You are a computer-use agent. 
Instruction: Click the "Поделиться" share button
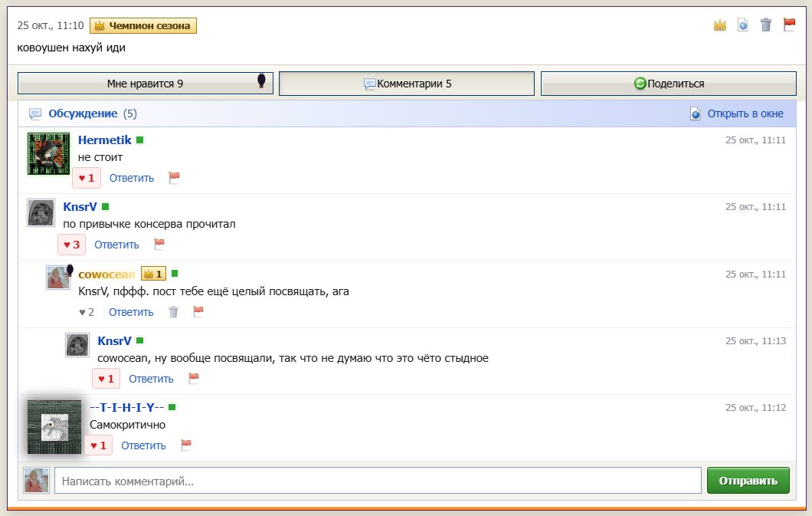coord(669,84)
